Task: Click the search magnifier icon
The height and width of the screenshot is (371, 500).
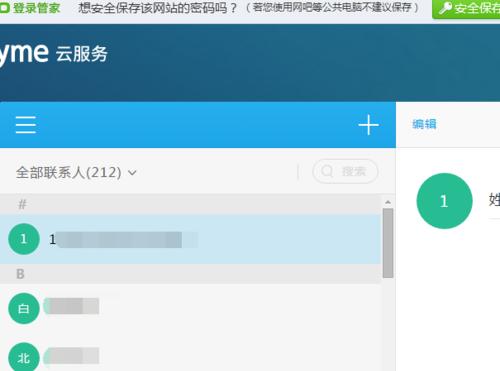Action: (x=327, y=171)
